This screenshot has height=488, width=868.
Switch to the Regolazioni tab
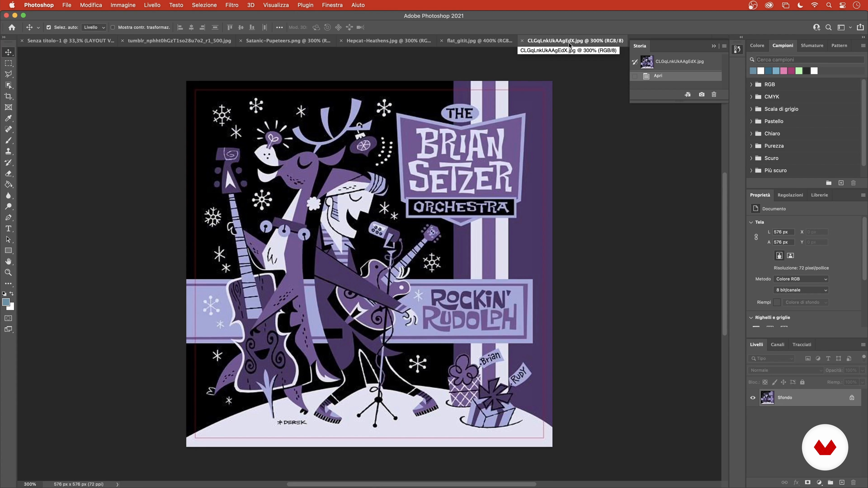coord(790,195)
